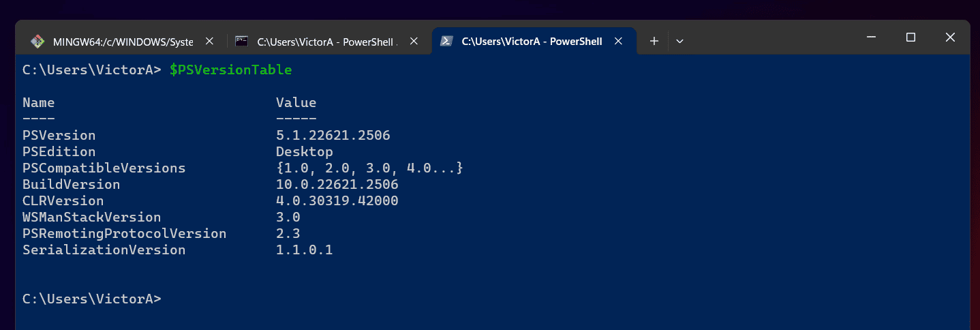
Task: Click the PSVersion value 5.1.22621.2506
Action: pos(333,136)
